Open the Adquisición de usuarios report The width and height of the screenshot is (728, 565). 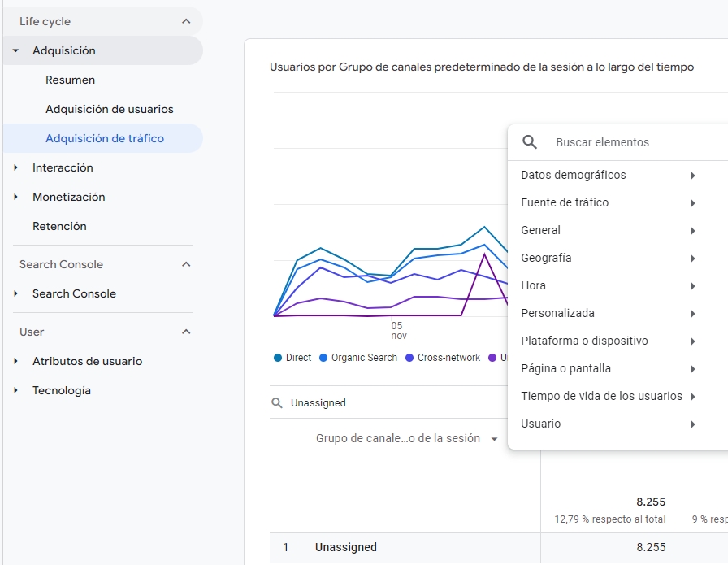point(110,109)
